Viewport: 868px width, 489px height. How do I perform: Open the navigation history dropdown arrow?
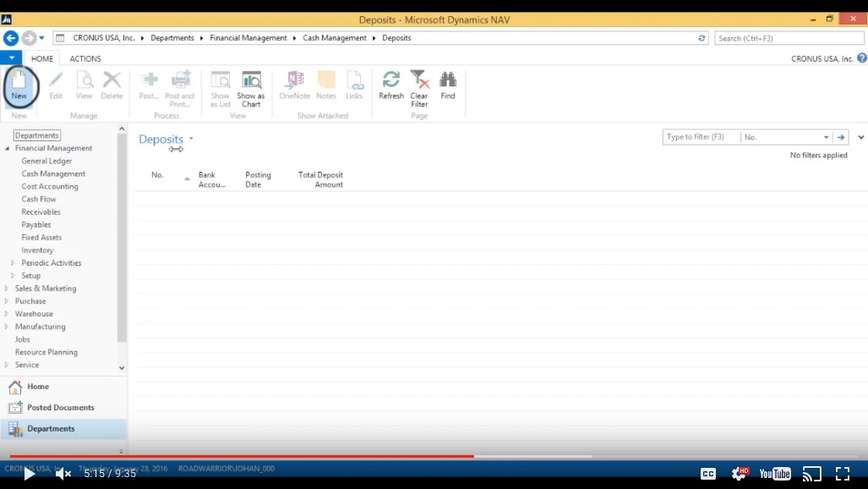coord(41,38)
